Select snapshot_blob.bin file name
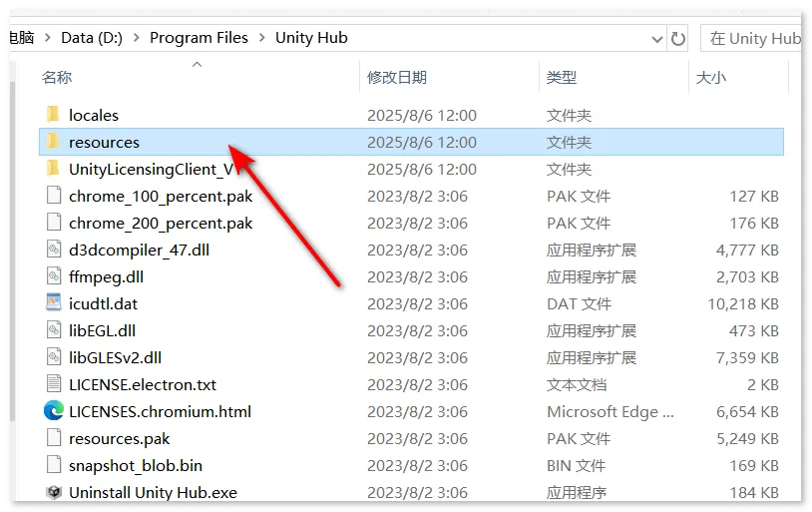Screen dimensions: 812x512 (135, 465)
